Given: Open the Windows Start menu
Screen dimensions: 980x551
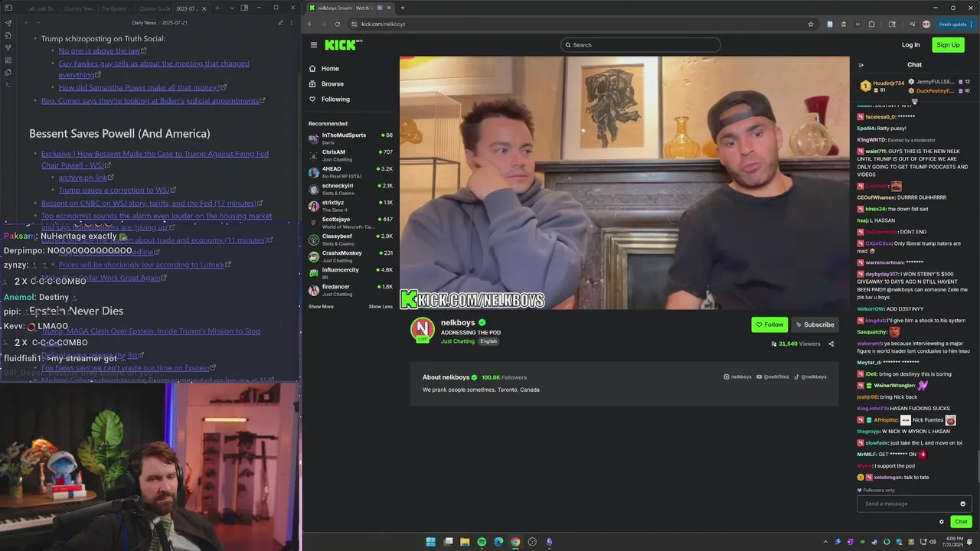Looking at the screenshot, I should [431, 542].
